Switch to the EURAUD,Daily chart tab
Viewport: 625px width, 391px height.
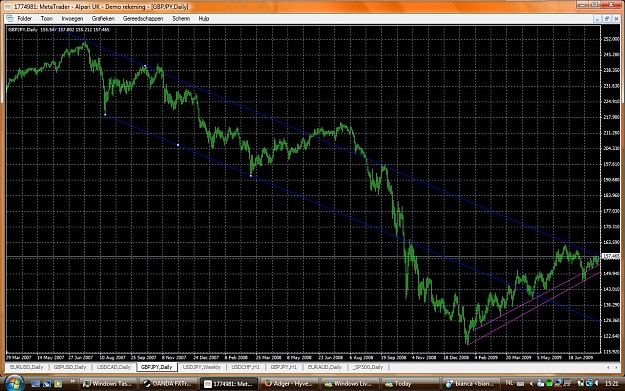coord(324,367)
